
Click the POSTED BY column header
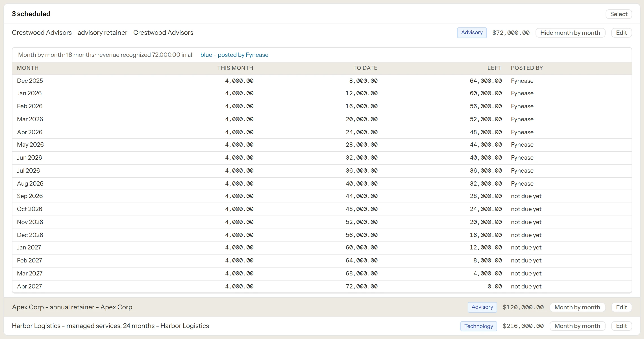coord(527,68)
